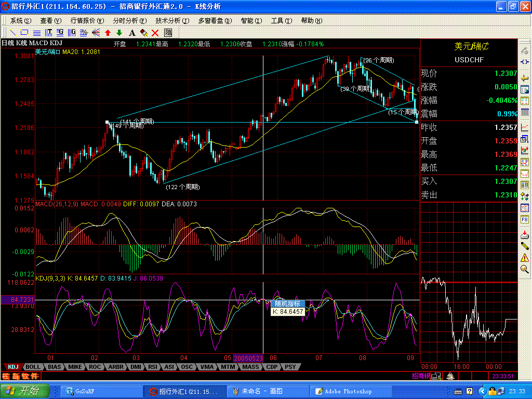Select the eraser tool
Viewport: 532px width, 399px height.
pyautogui.click(x=144, y=33)
